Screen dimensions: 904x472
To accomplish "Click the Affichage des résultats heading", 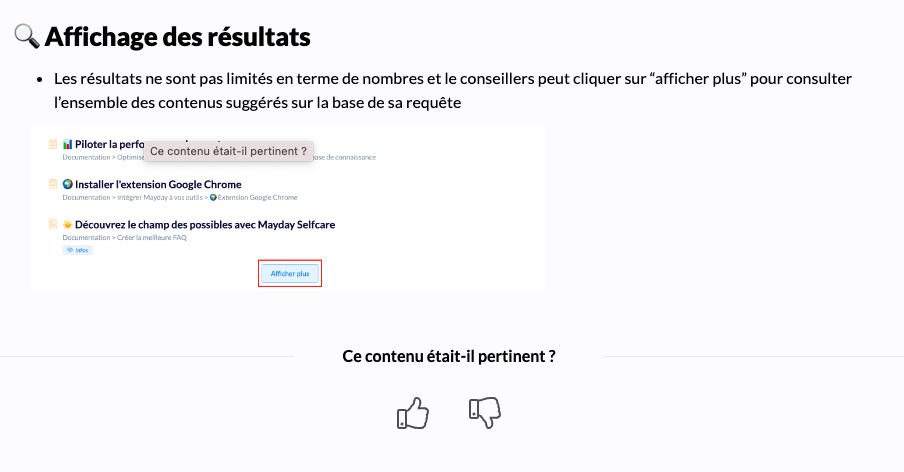I will (178, 37).
